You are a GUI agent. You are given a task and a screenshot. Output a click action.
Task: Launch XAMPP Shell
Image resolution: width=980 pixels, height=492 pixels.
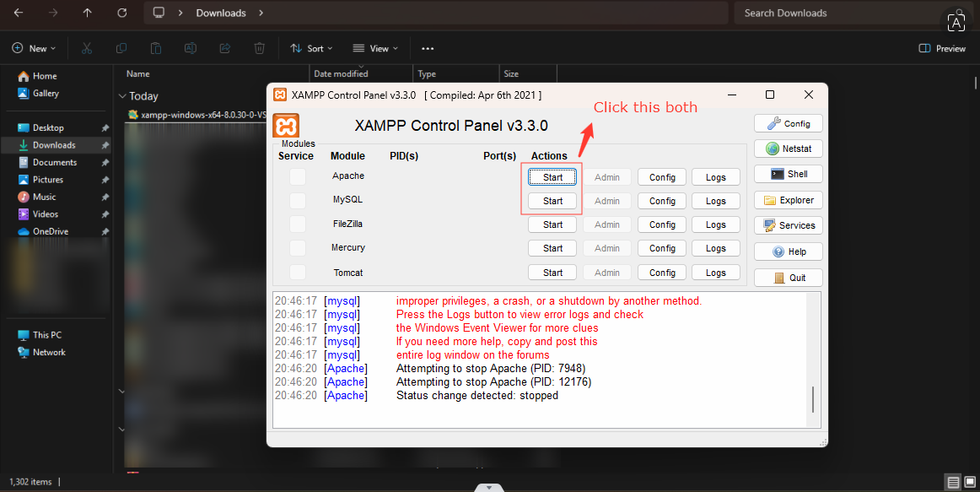point(788,174)
